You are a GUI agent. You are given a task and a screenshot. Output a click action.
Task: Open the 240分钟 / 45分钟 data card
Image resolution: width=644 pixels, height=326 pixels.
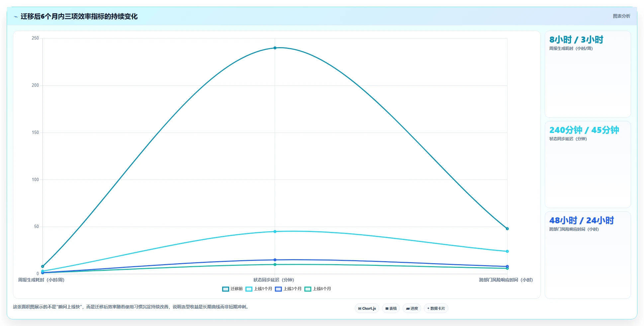pos(588,164)
